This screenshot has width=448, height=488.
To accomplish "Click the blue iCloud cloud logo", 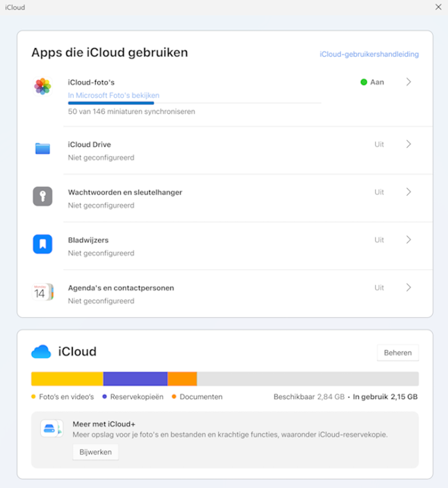I will [41, 352].
